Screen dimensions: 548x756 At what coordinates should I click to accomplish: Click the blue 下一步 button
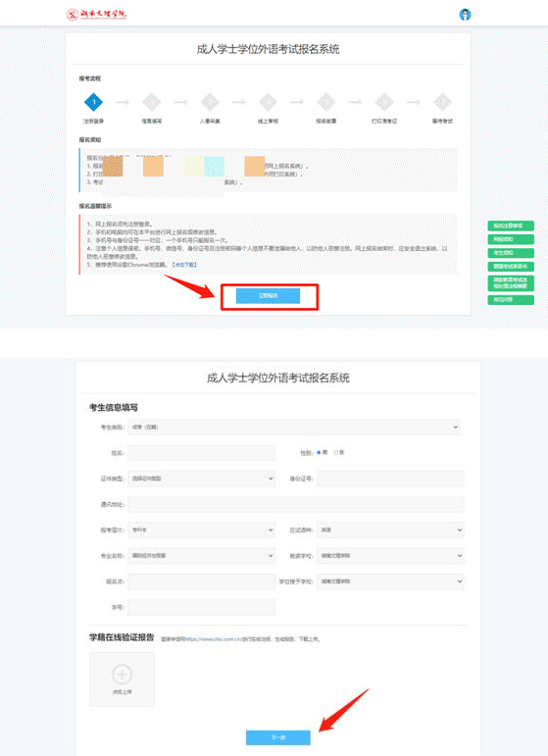point(278,737)
